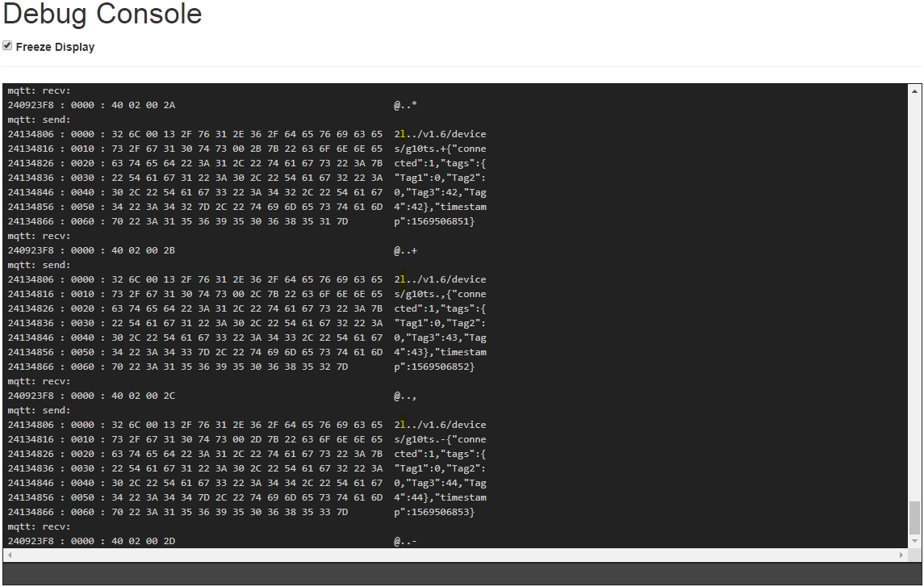Click the ASCII text 4":43},"timestam
This screenshot has height=587, width=924.
440,352
